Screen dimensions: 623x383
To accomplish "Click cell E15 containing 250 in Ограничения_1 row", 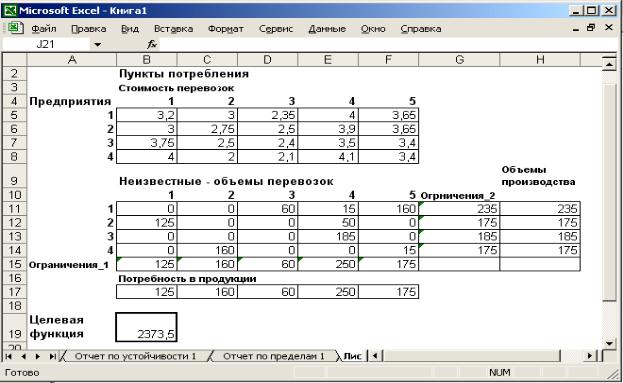I will pyautogui.click(x=328, y=264).
